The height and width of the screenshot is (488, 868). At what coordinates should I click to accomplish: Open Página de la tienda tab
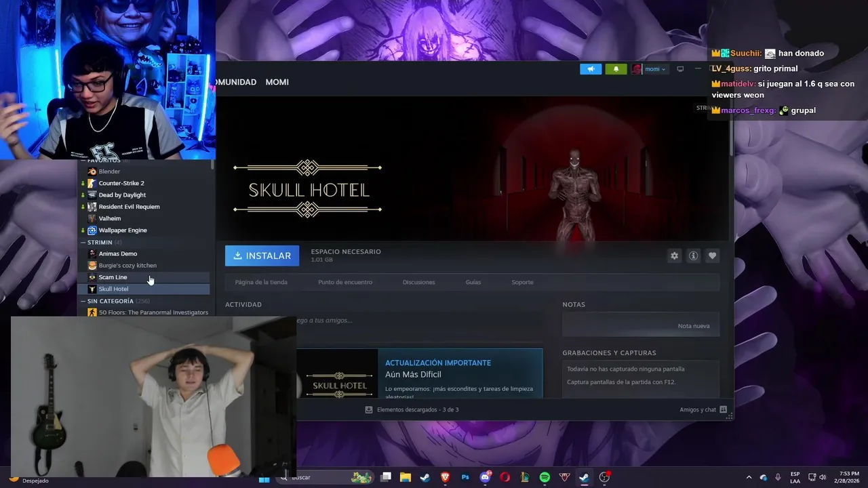[x=261, y=282]
